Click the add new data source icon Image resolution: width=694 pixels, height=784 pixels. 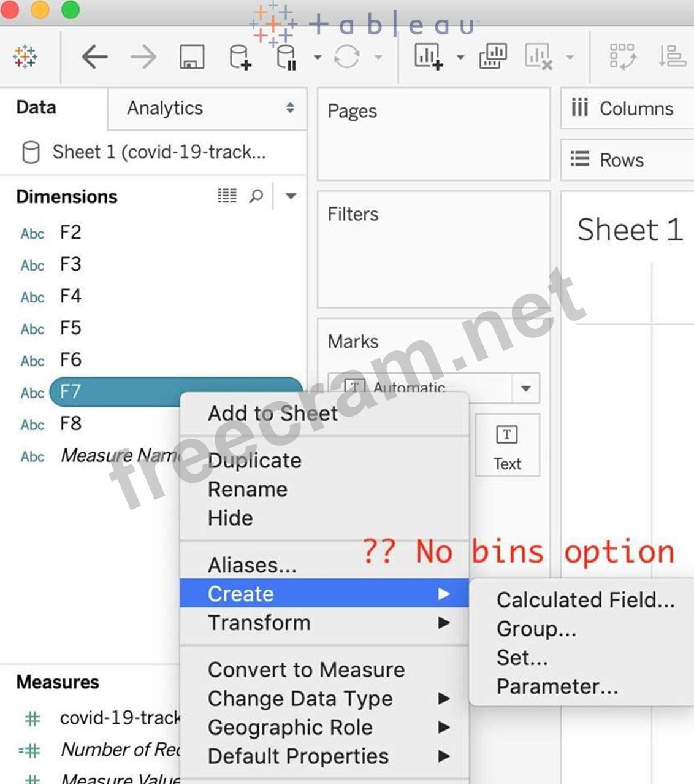click(240, 57)
